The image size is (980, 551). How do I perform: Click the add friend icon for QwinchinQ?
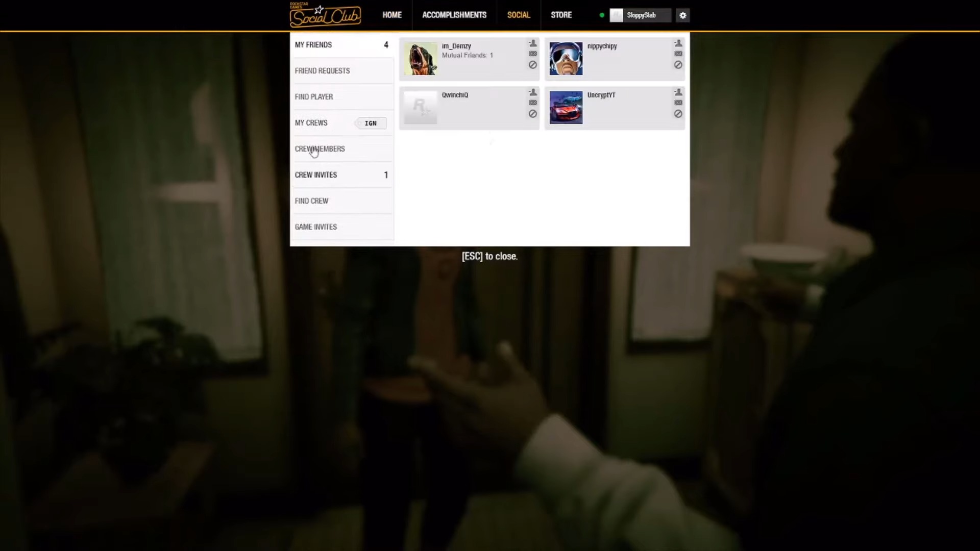coord(532,91)
